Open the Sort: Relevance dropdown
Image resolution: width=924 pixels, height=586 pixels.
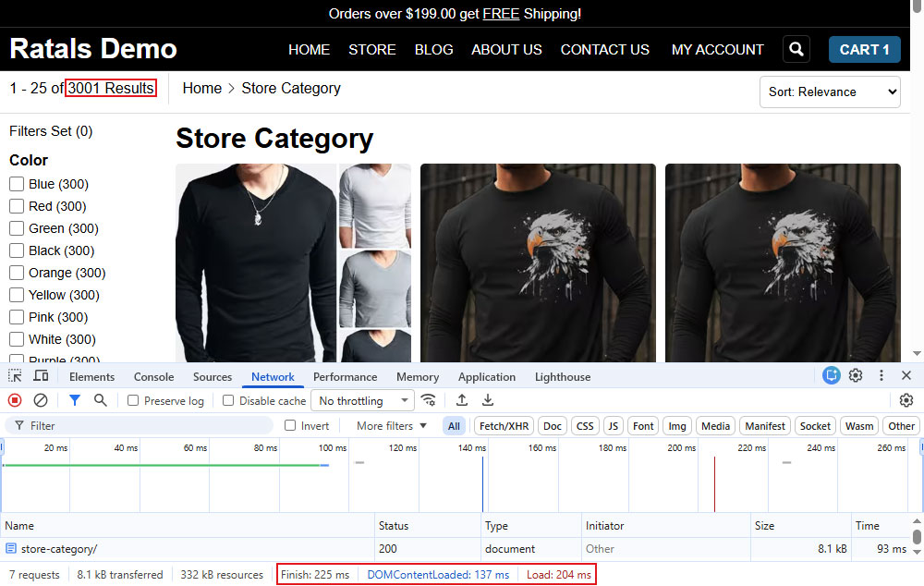tap(830, 92)
